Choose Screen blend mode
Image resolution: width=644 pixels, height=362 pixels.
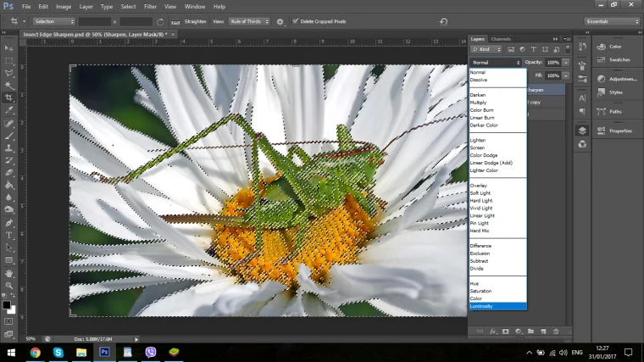497,148
